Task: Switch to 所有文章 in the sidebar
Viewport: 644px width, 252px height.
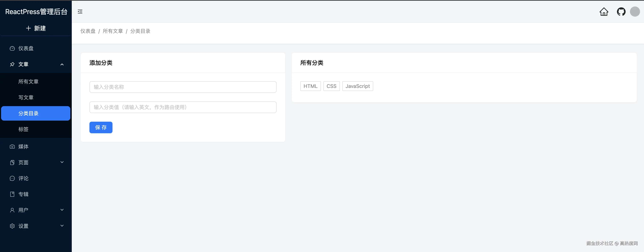Action: pyautogui.click(x=28, y=81)
